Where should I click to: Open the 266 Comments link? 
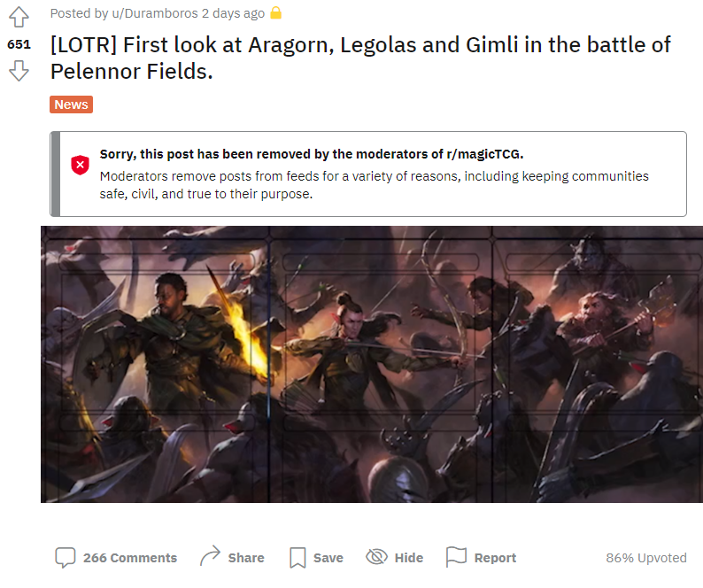tap(130, 558)
